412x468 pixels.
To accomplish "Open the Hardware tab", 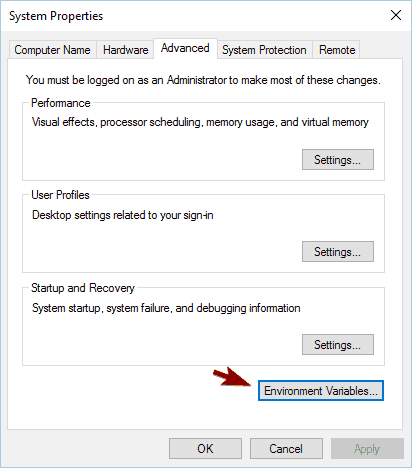I will pos(125,50).
